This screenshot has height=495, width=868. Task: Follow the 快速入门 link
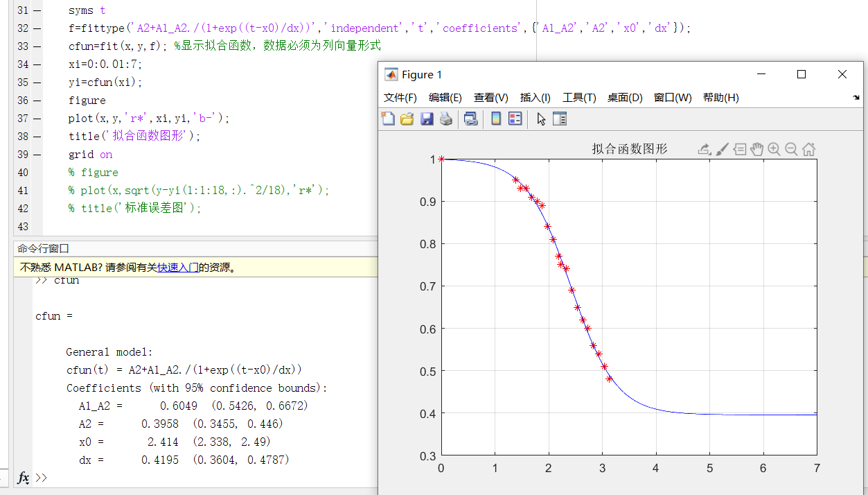pyautogui.click(x=178, y=268)
